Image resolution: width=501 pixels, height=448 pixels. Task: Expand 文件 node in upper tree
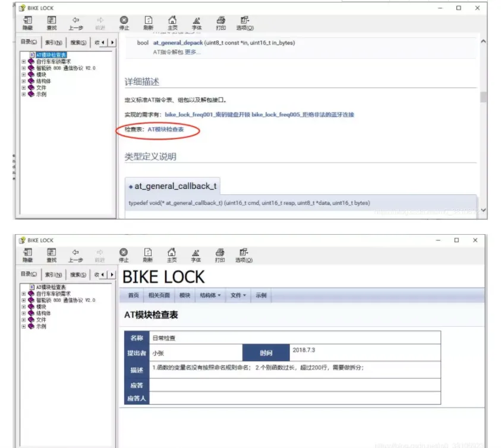coord(24,87)
